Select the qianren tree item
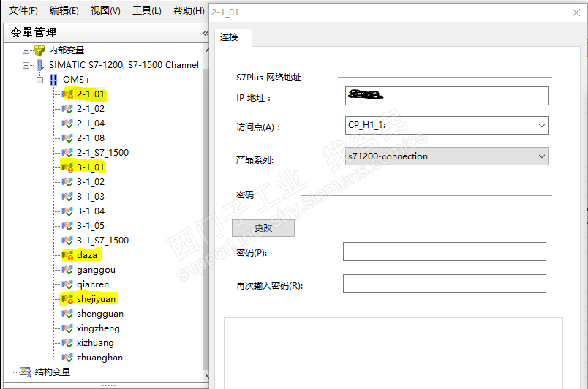The image size is (588, 389). 93,284
